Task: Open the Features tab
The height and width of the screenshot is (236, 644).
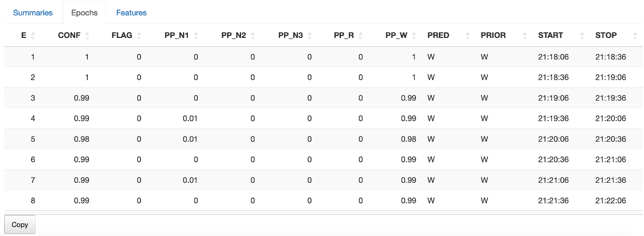Action: [x=131, y=13]
